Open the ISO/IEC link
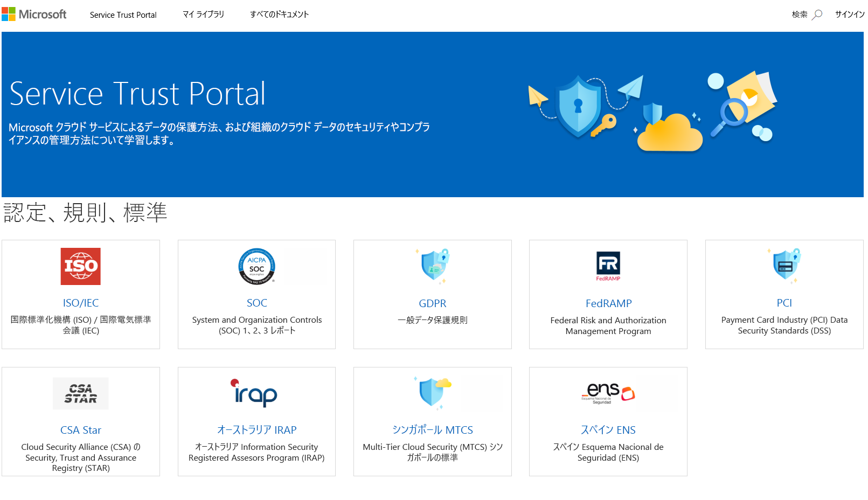Viewport: 868px width, 500px height. tap(81, 303)
